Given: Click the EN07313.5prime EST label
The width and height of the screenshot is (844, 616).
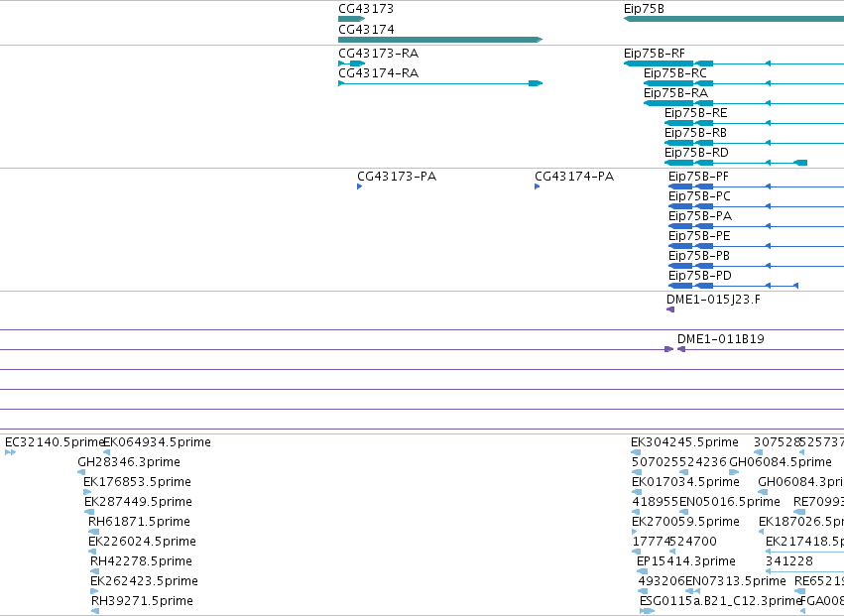Looking at the screenshot, I should point(735,581).
